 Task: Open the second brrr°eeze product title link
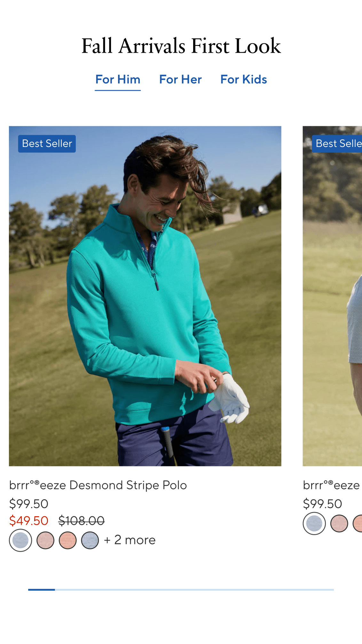[332, 485]
